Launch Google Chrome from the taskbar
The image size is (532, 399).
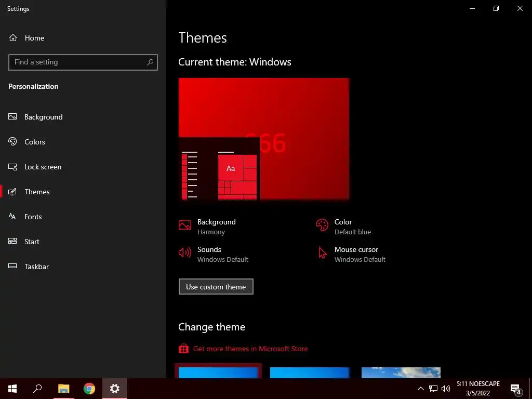89,389
